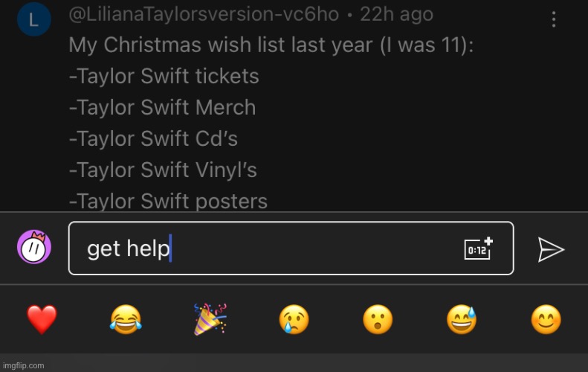Open the @LilianaTaylorsversion-vc6ho channel link

[204, 14]
